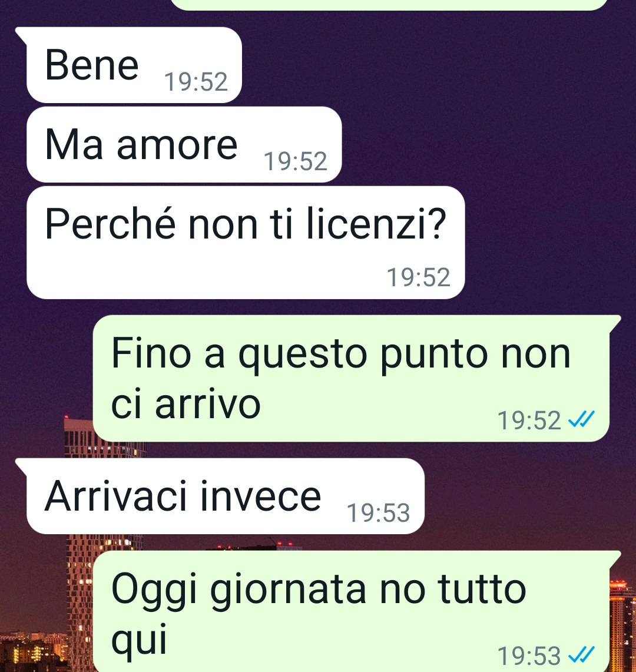The height and width of the screenshot is (672, 636).
Task: Click the word 'amore' in the message
Action: tap(177, 145)
